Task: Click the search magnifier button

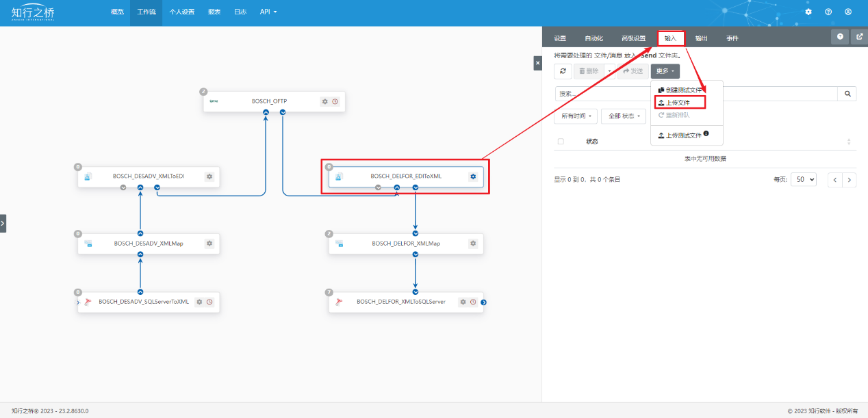Action: click(x=847, y=94)
